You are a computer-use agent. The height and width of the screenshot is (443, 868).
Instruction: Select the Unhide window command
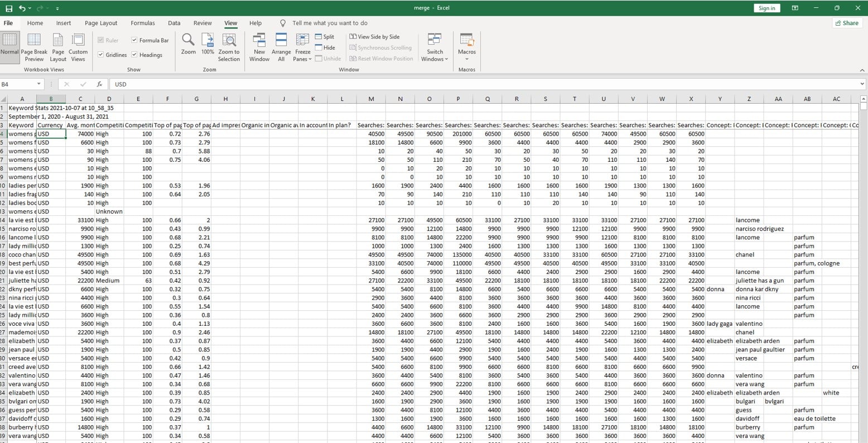tap(328, 59)
